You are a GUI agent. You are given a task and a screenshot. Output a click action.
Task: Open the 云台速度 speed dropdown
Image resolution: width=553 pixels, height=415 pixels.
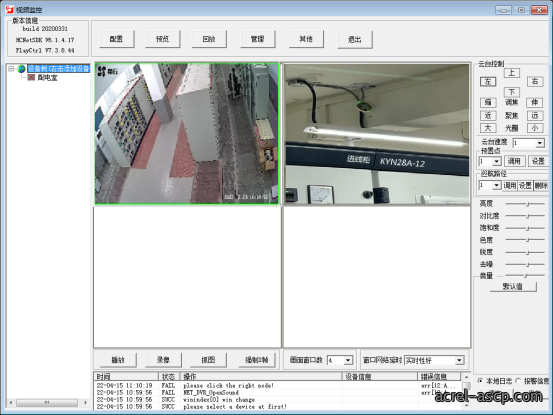coord(539,143)
